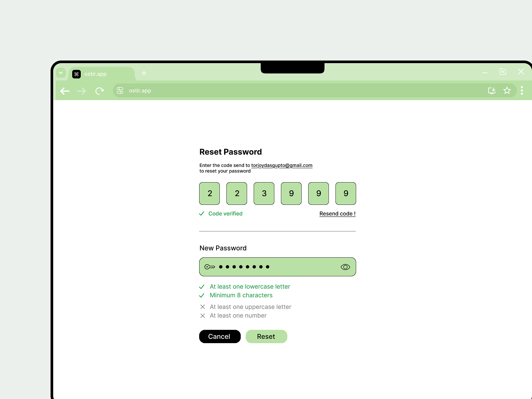Focus the New Password field
Image resolution: width=532 pixels, height=399 pixels.
click(278, 267)
